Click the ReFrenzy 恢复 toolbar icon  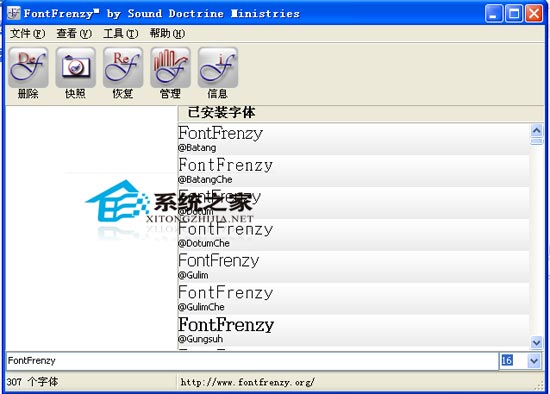(123, 68)
